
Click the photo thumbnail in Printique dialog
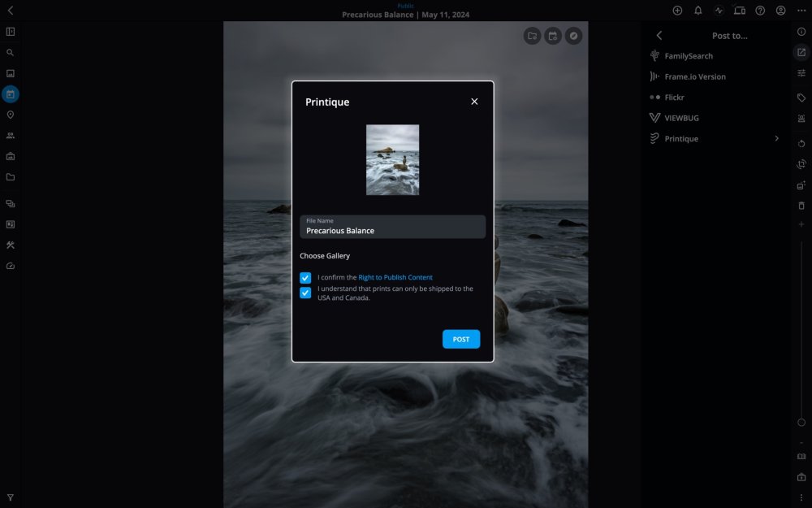392,159
